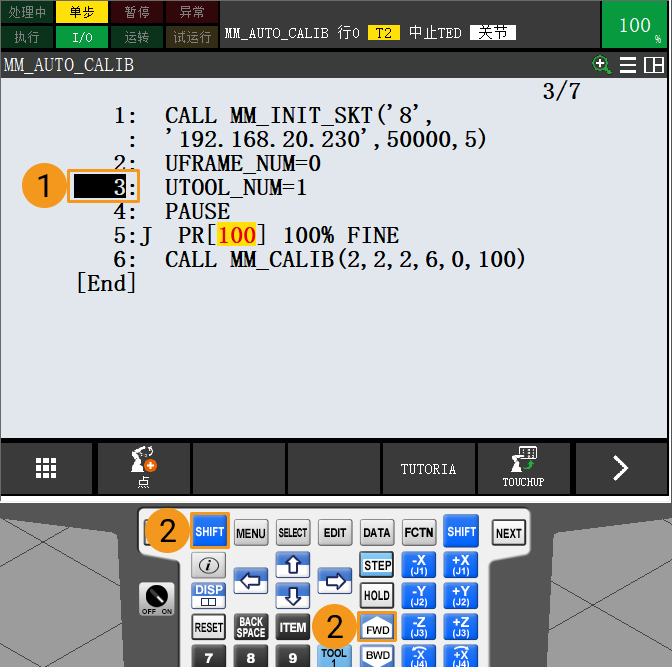This screenshot has width=672, height=667.
Task: Toggle the STEP key
Action: (377, 565)
